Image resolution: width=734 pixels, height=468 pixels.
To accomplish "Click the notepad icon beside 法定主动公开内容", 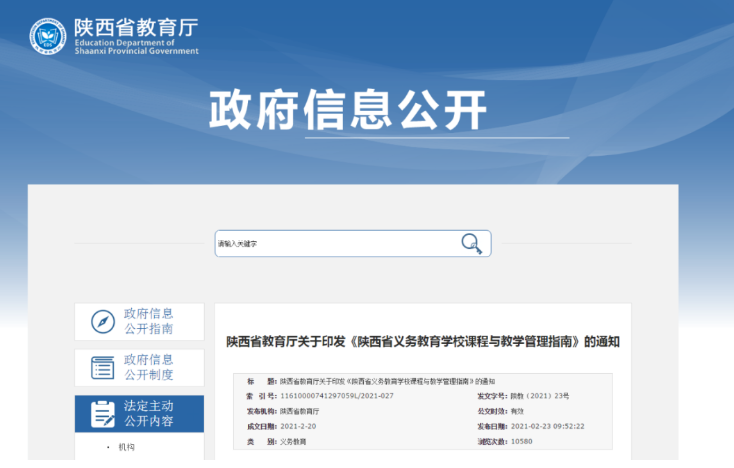I will [x=102, y=413].
